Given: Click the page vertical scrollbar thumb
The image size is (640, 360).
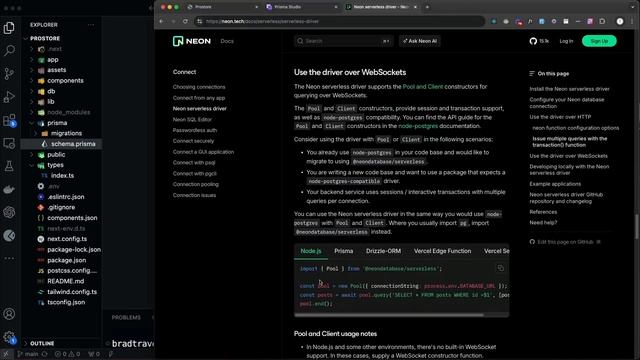Looking at the screenshot, I should (x=636, y=227).
